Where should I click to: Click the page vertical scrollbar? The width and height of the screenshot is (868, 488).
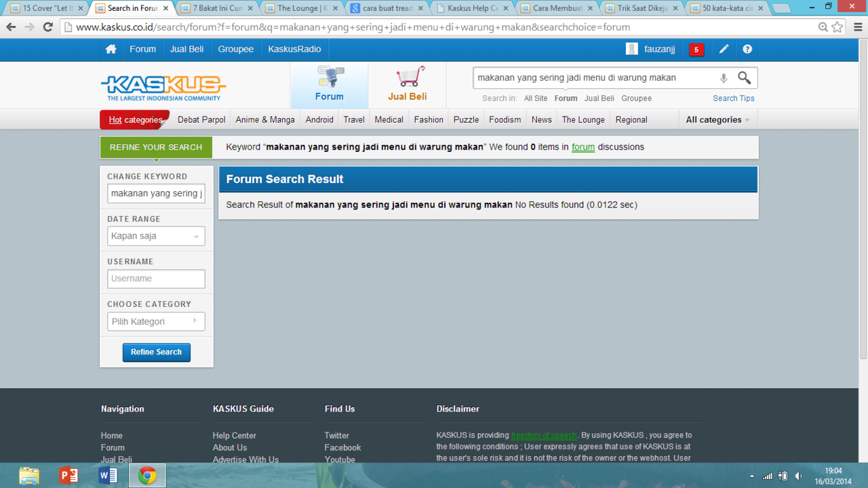click(863, 199)
